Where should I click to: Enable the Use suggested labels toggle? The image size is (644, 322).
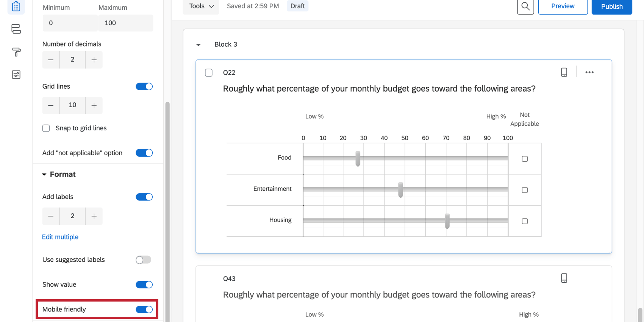tap(144, 260)
